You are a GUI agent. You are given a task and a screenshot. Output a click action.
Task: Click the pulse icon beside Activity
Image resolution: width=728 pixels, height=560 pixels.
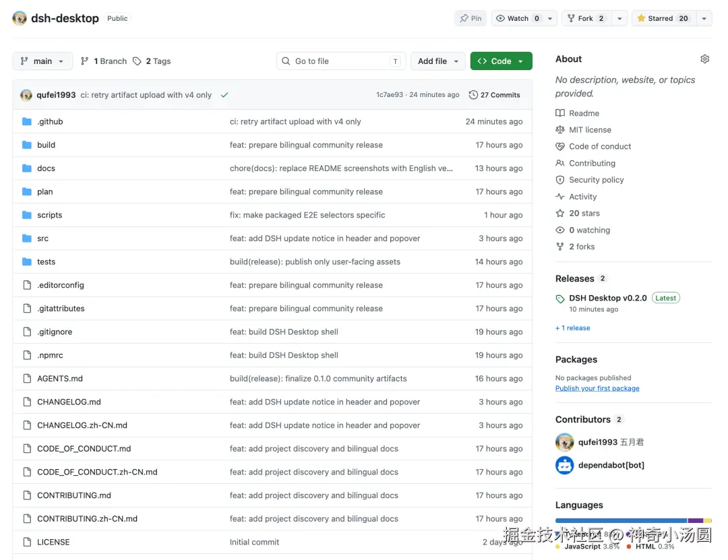coord(560,197)
